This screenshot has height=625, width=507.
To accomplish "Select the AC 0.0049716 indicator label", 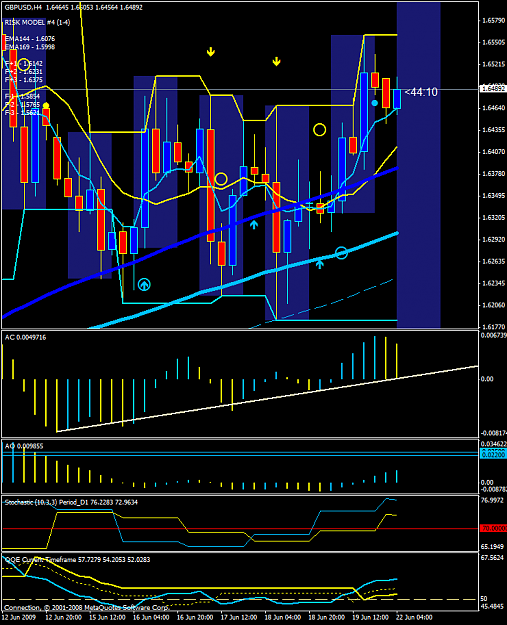I will (25, 337).
